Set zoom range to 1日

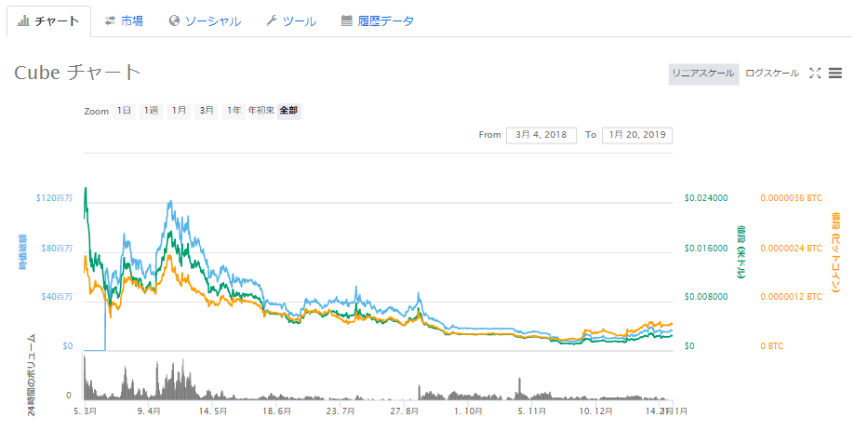(124, 111)
